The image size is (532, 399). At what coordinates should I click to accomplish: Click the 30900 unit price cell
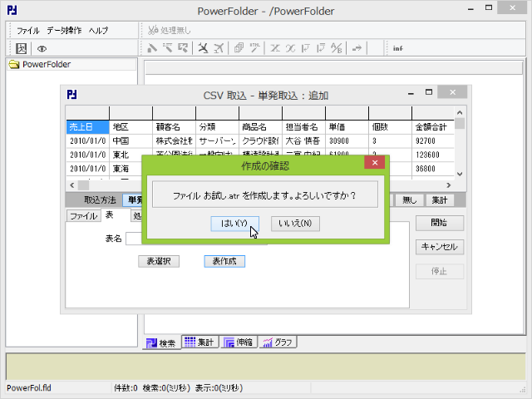coord(347,141)
